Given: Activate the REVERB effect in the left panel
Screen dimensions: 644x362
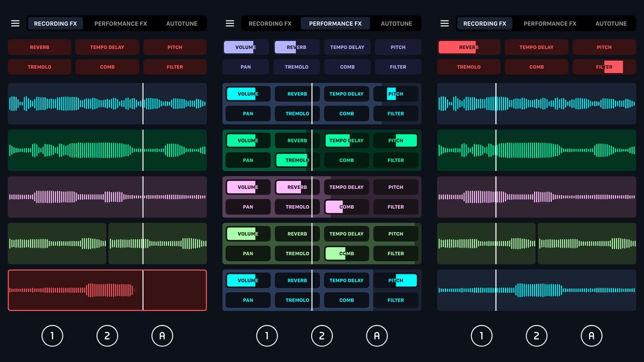Looking at the screenshot, I should click(x=39, y=47).
